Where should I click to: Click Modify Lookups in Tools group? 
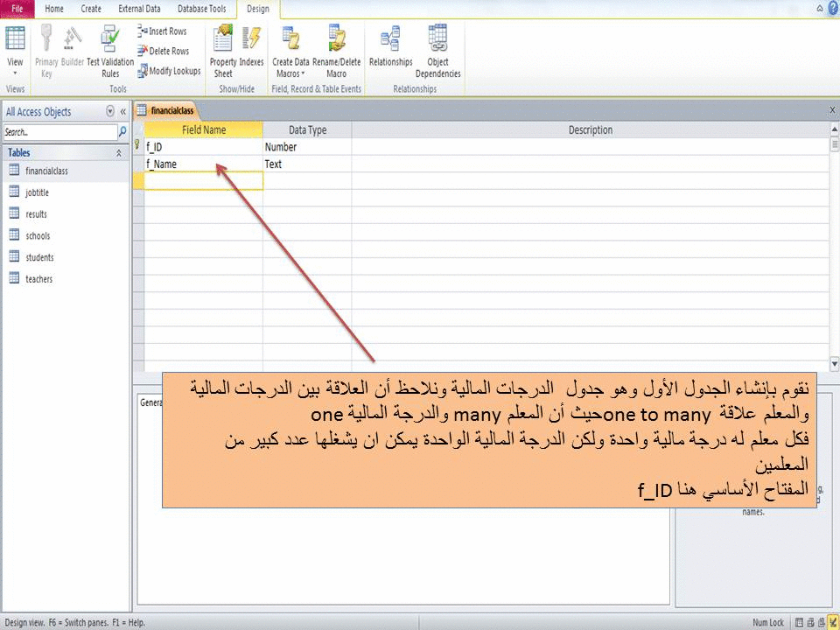coord(169,71)
